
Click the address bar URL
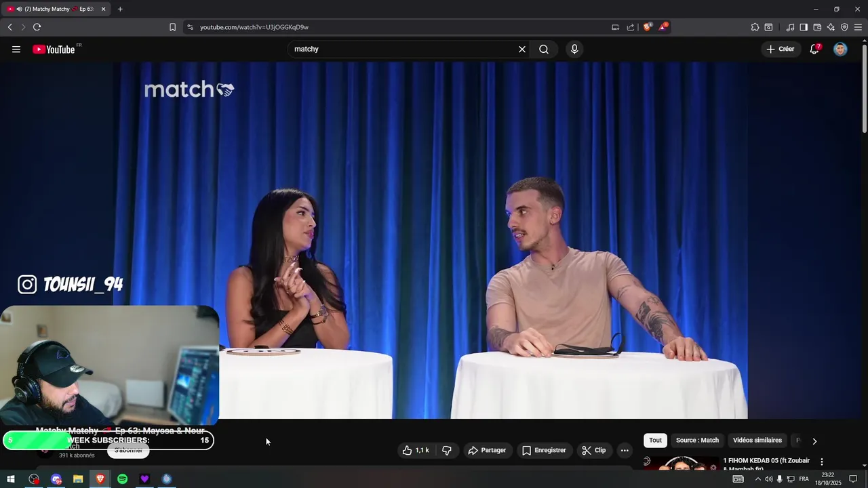tap(254, 27)
